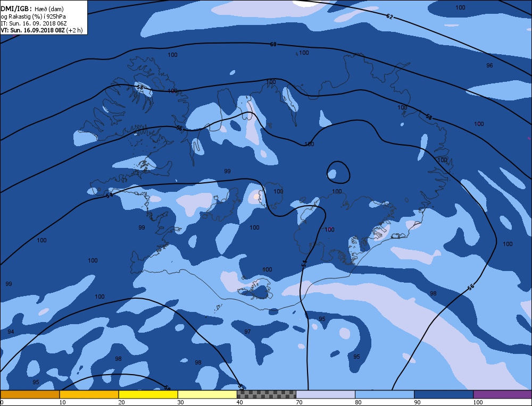The width and height of the screenshot is (532, 406).
Task: Click the humidity value '96'
Action: (x=489, y=65)
